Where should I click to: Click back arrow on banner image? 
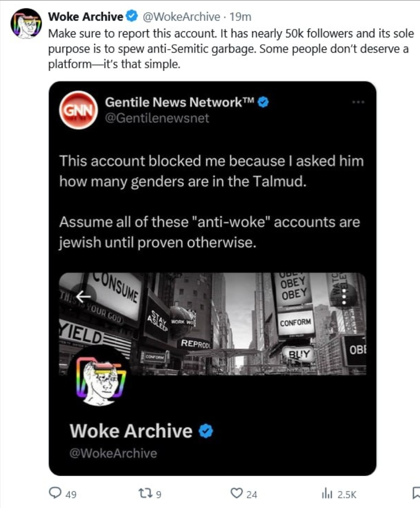(83, 296)
